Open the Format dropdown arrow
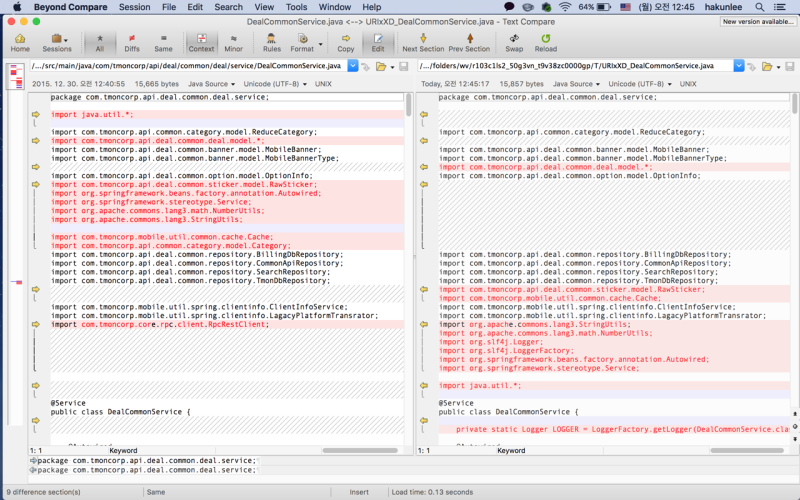The height and width of the screenshot is (500, 800). [320, 44]
